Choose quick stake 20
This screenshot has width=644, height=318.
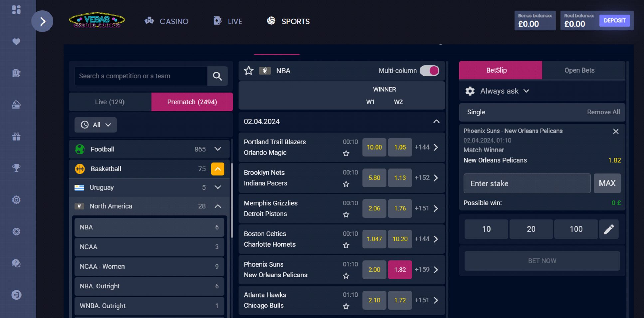pyautogui.click(x=531, y=229)
